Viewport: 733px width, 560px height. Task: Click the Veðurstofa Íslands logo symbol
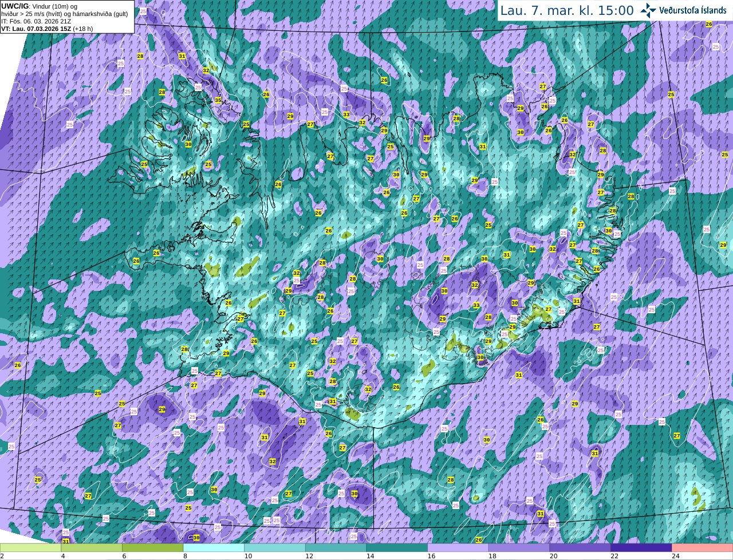(648, 10)
